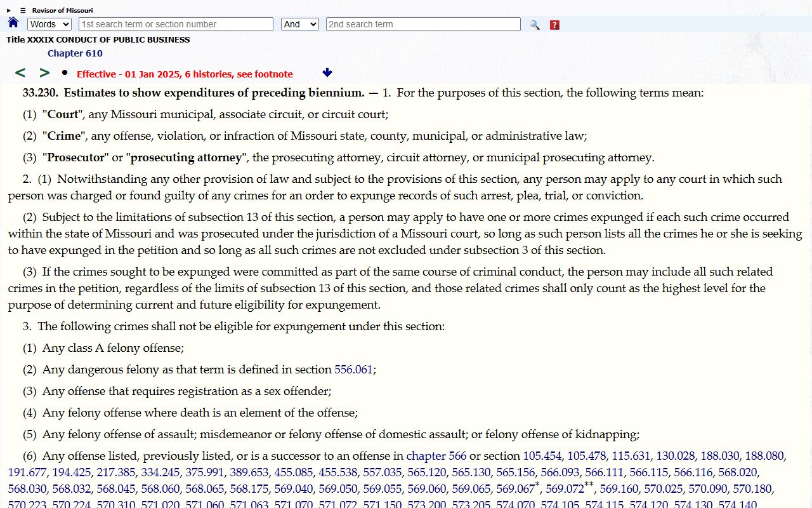This screenshot has width=812, height=508.
Task: Open the Chapter 610 link
Action: pyautogui.click(x=75, y=53)
